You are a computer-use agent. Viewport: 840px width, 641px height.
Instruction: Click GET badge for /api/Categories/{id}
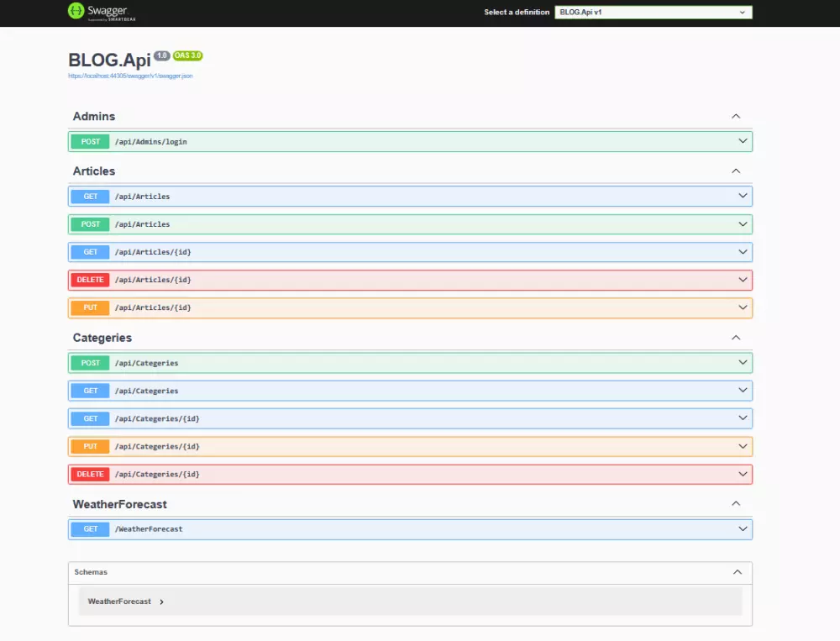click(x=91, y=418)
